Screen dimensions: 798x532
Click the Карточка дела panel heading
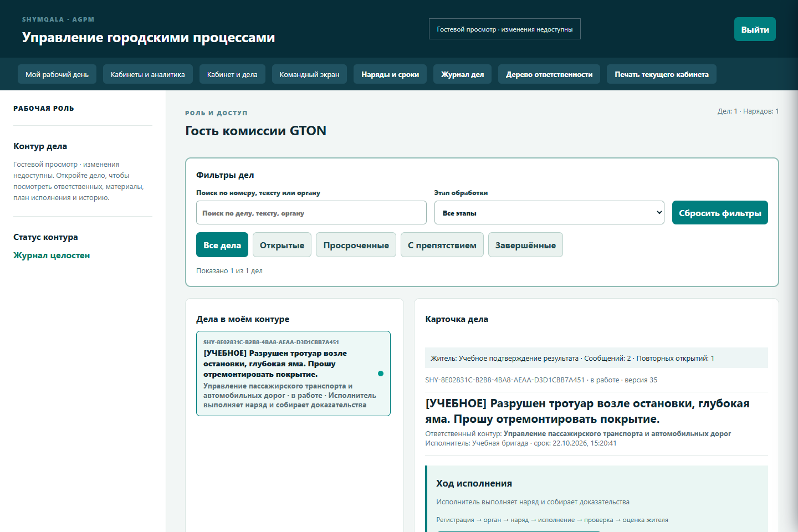[x=457, y=319]
